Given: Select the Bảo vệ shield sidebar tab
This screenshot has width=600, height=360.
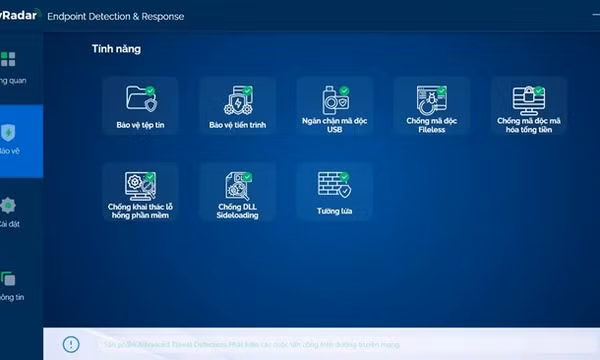Looking at the screenshot, I should tap(21, 141).
